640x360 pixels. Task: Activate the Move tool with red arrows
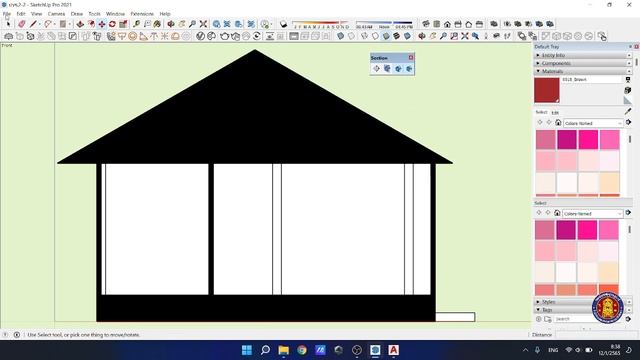pyautogui.click(x=102, y=24)
